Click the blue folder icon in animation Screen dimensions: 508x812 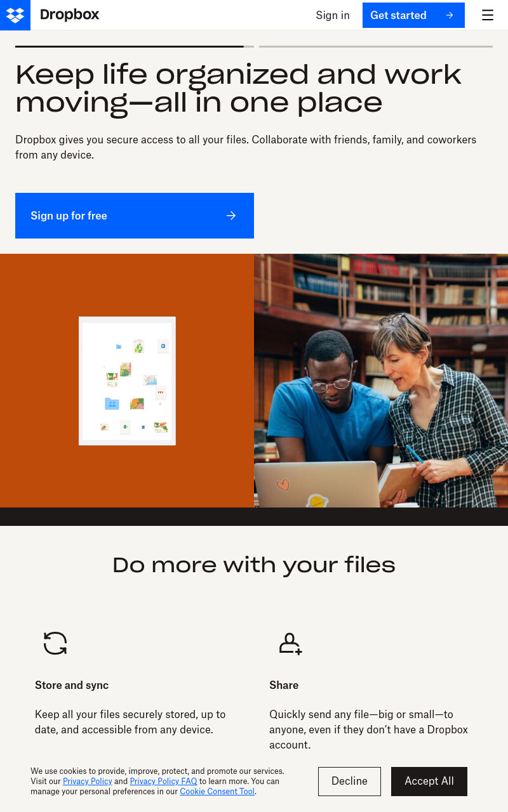pos(112,403)
